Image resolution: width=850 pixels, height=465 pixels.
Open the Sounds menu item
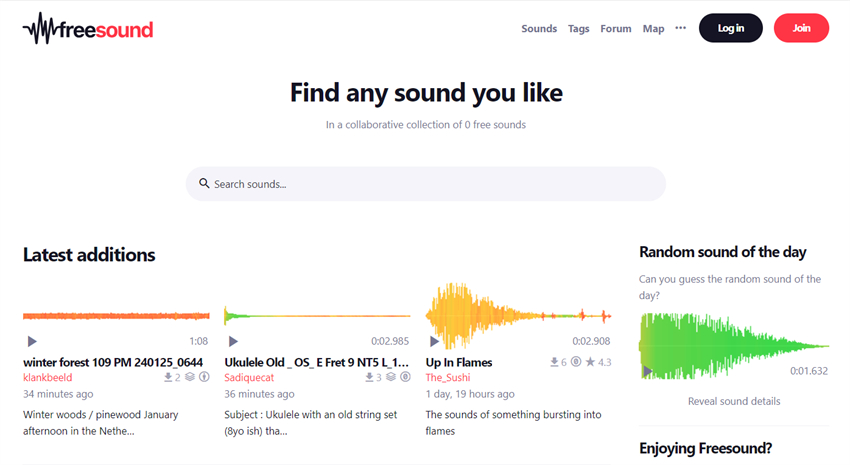[x=539, y=29]
